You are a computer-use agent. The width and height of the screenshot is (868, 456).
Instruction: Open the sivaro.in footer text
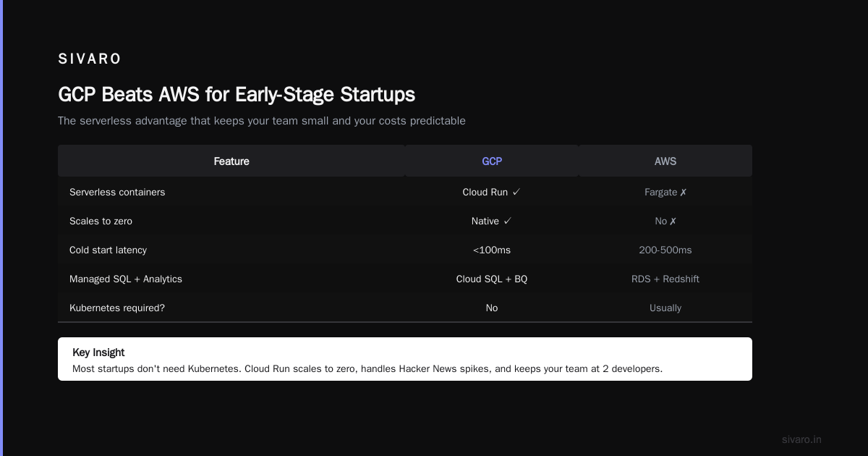tap(801, 439)
